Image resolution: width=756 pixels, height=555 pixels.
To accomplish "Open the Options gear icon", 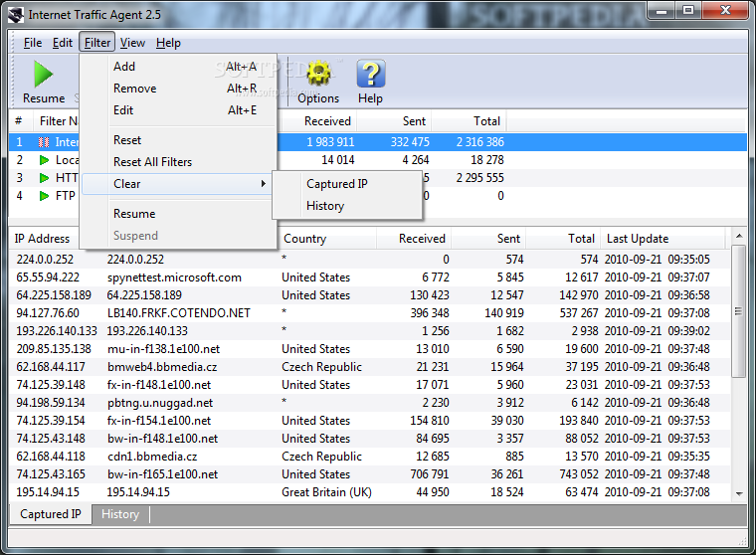I will point(318,74).
